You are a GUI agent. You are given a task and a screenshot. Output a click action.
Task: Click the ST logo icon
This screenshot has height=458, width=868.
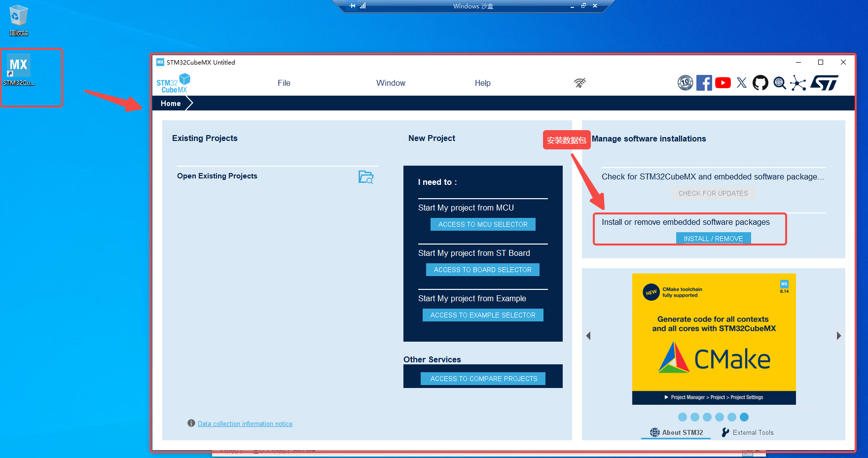[824, 83]
